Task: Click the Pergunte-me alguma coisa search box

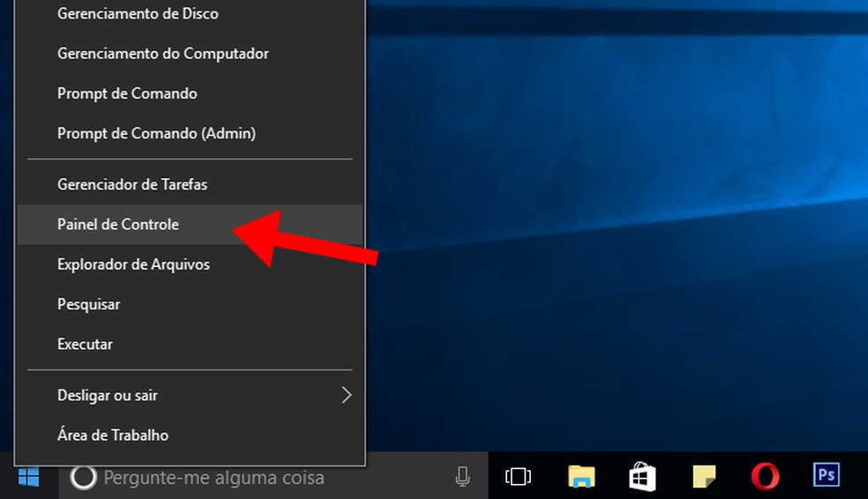Action: (x=273, y=476)
